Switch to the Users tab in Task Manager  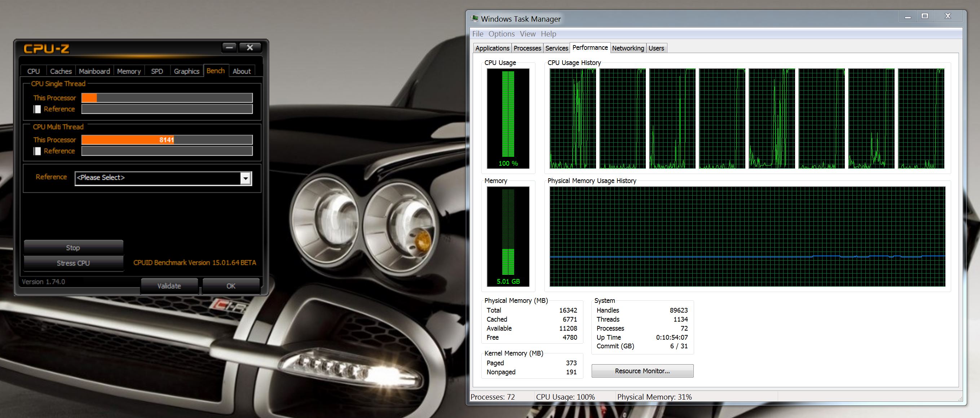(656, 48)
